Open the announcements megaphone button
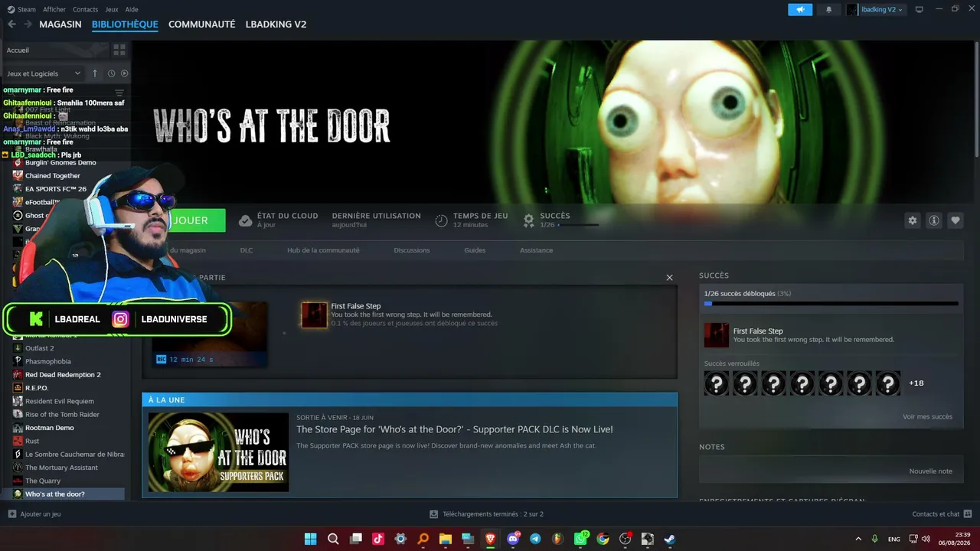Screen dimensions: 980x551 point(800,9)
